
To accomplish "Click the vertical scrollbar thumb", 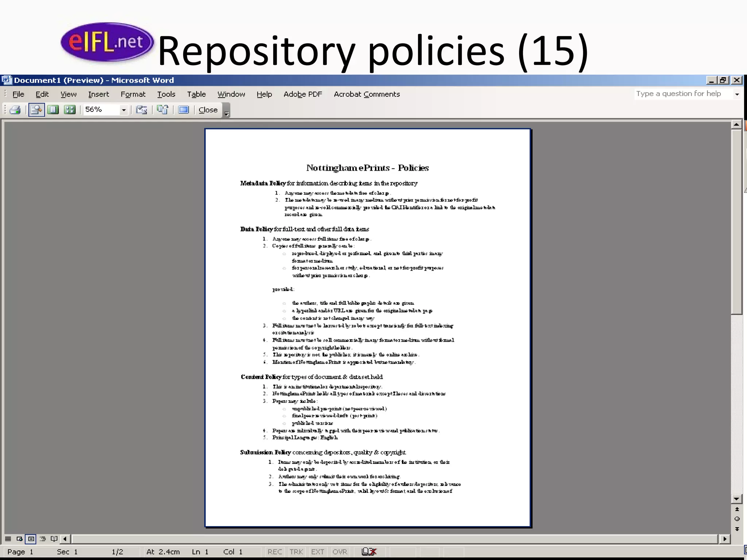I will pos(736,222).
